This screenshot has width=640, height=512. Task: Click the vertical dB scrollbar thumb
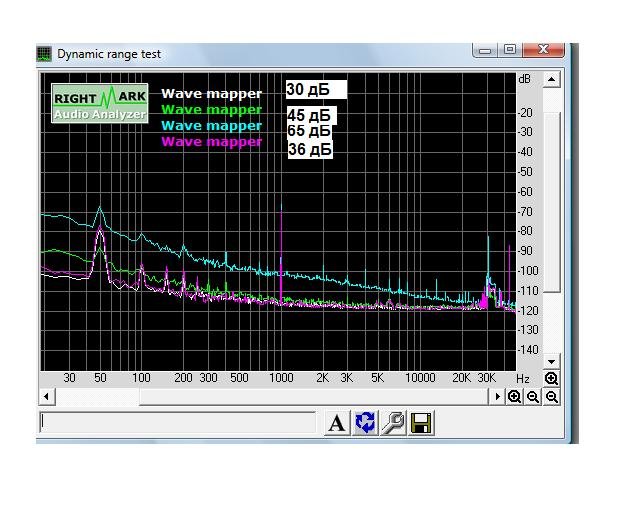551,202
